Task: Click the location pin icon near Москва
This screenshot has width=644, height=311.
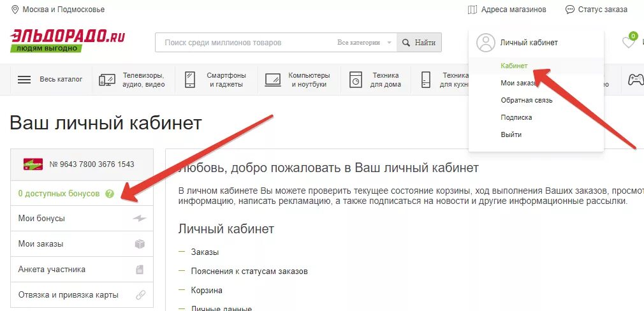Action: 15,9
